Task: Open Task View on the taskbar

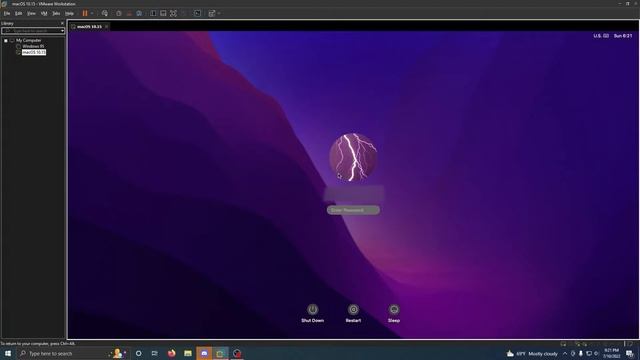Action: (154, 353)
